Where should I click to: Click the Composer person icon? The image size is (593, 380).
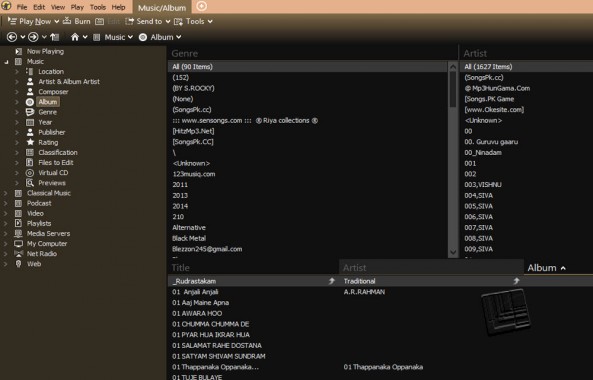pyautogui.click(x=30, y=92)
